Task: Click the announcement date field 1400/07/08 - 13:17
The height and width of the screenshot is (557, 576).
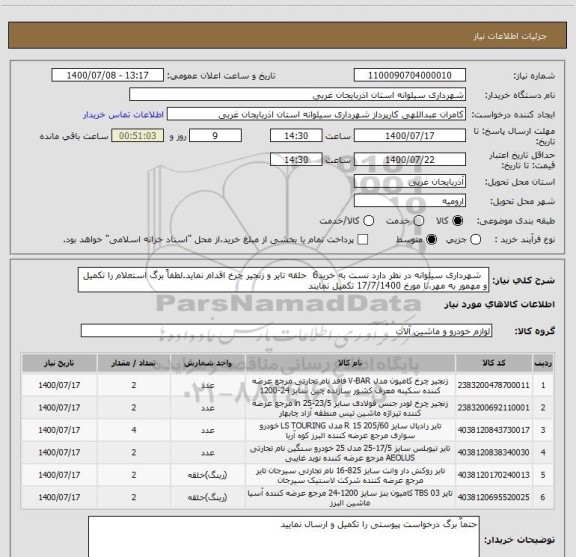Action: click(108, 75)
